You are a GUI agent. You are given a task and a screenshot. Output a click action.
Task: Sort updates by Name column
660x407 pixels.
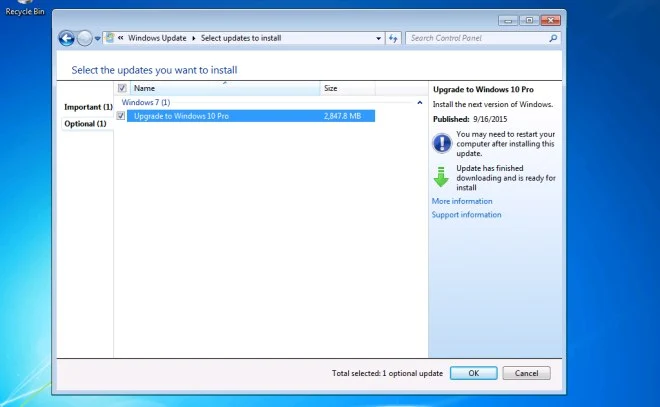click(225, 88)
